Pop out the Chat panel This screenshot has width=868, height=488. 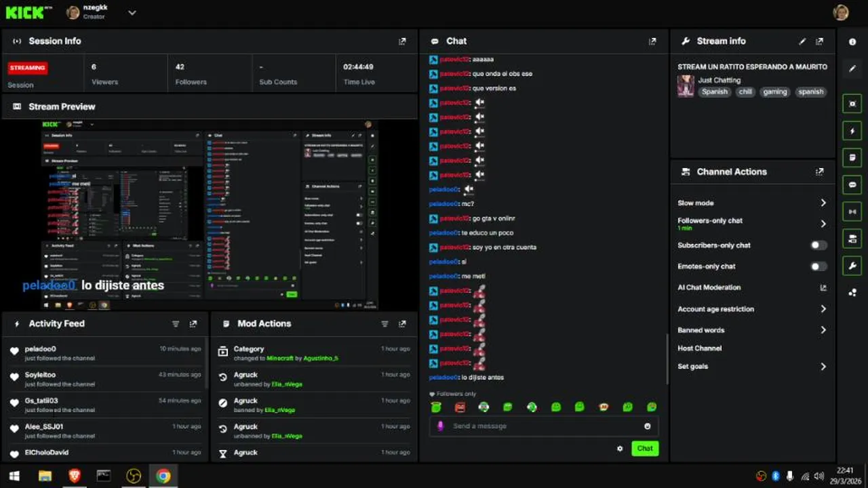tap(652, 41)
